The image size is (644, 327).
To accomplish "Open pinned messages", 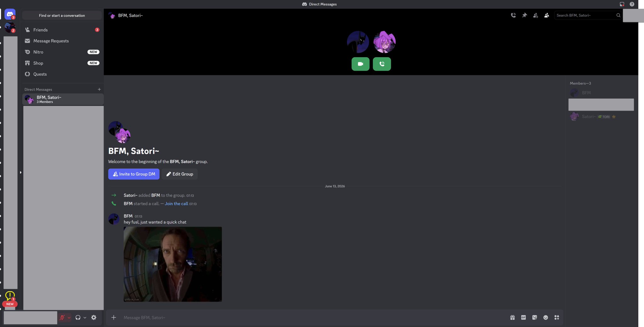I will (x=525, y=15).
